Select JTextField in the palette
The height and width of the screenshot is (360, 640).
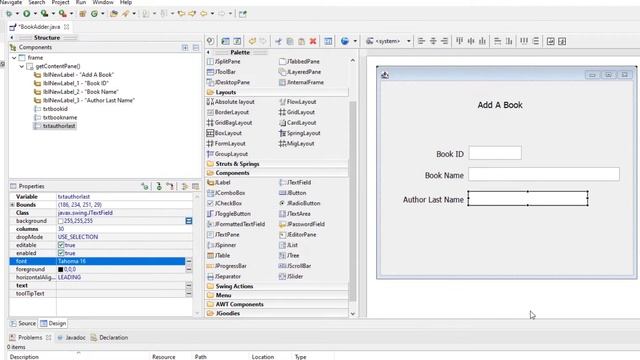point(295,182)
